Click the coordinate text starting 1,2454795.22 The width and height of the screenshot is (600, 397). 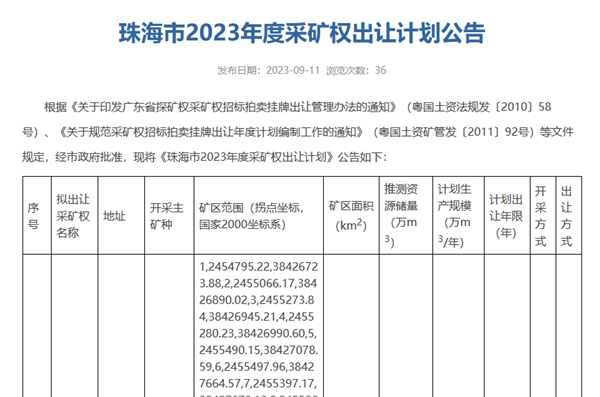coord(258,267)
